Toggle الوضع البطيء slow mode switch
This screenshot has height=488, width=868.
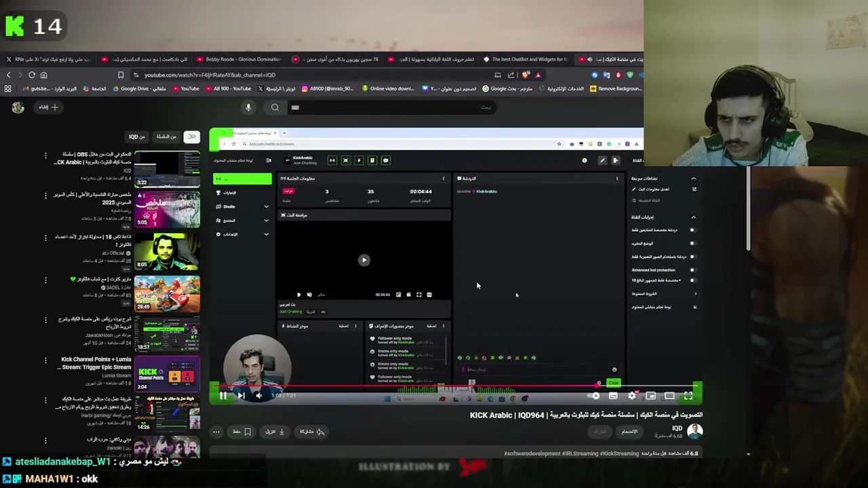[692, 243]
